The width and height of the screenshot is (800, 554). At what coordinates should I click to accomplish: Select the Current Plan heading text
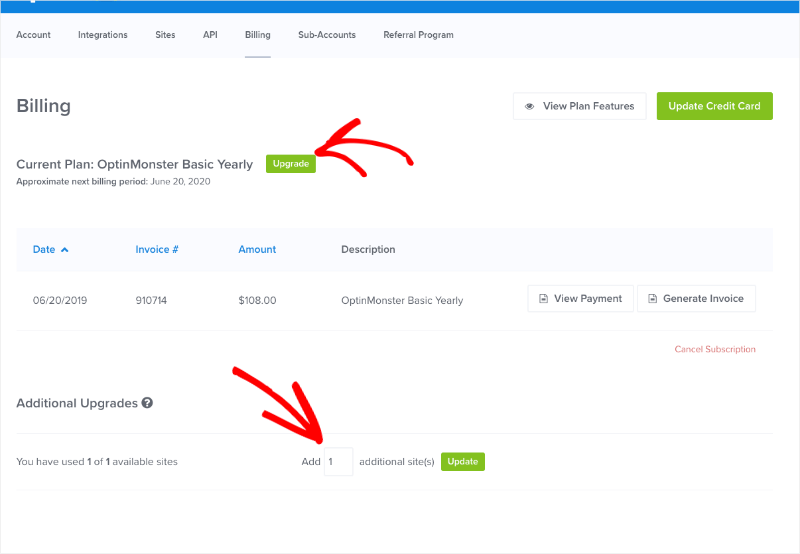point(135,164)
